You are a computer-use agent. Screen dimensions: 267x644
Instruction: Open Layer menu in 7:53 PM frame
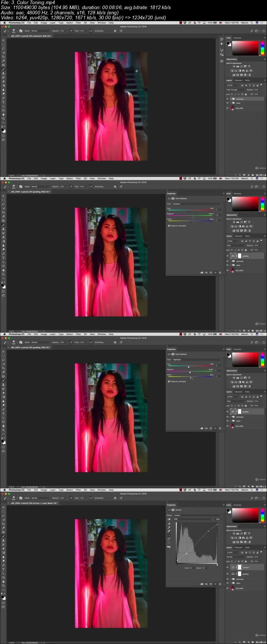tap(53, 334)
